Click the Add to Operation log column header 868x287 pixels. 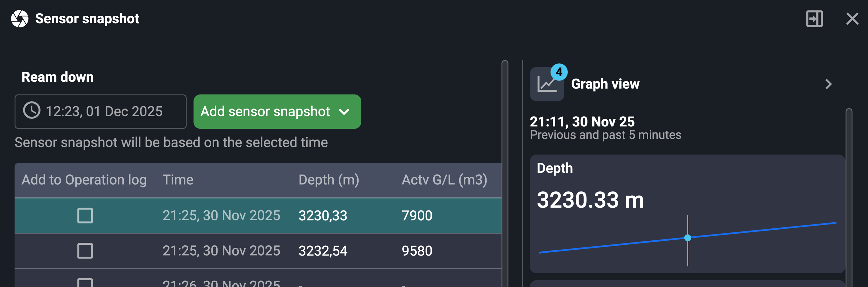[84, 179]
